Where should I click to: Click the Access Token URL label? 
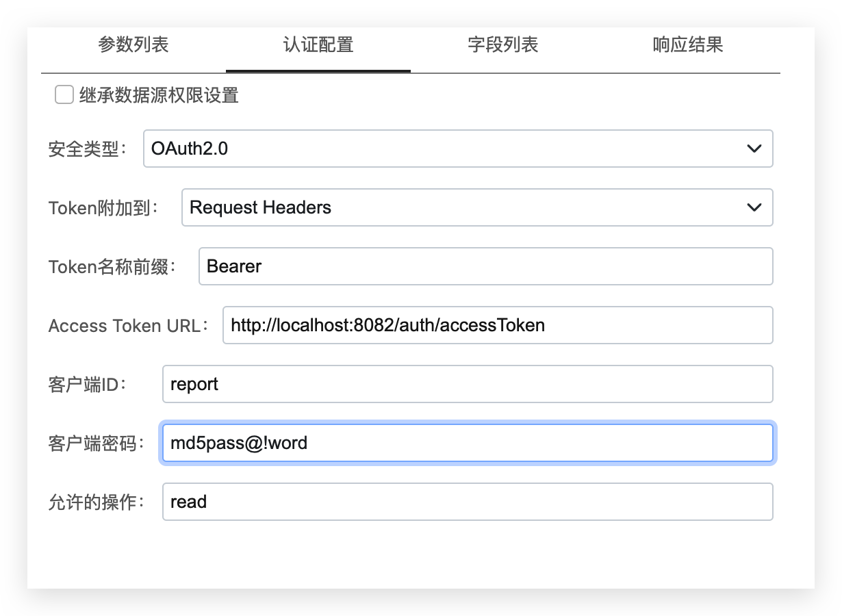pyautogui.click(x=129, y=326)
